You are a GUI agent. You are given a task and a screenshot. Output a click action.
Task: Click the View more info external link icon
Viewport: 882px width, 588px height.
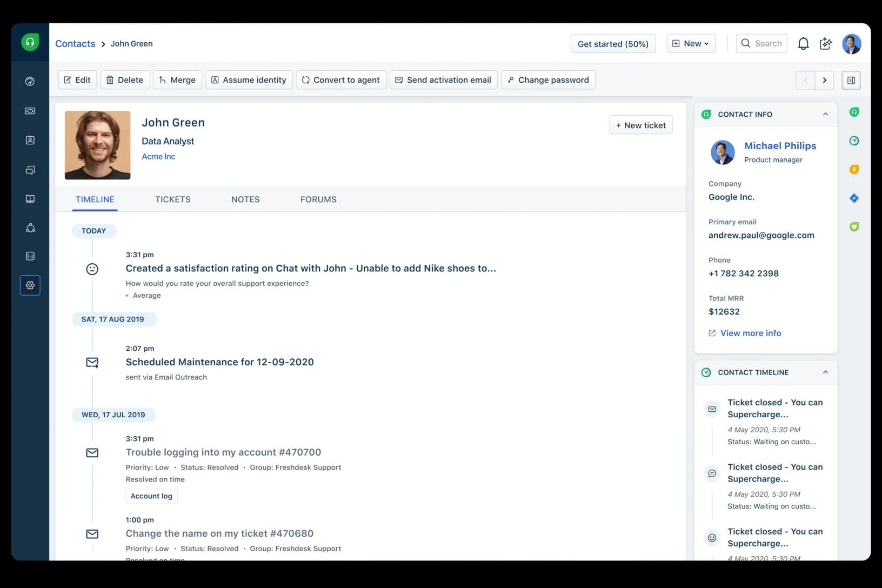pos(712,333)
